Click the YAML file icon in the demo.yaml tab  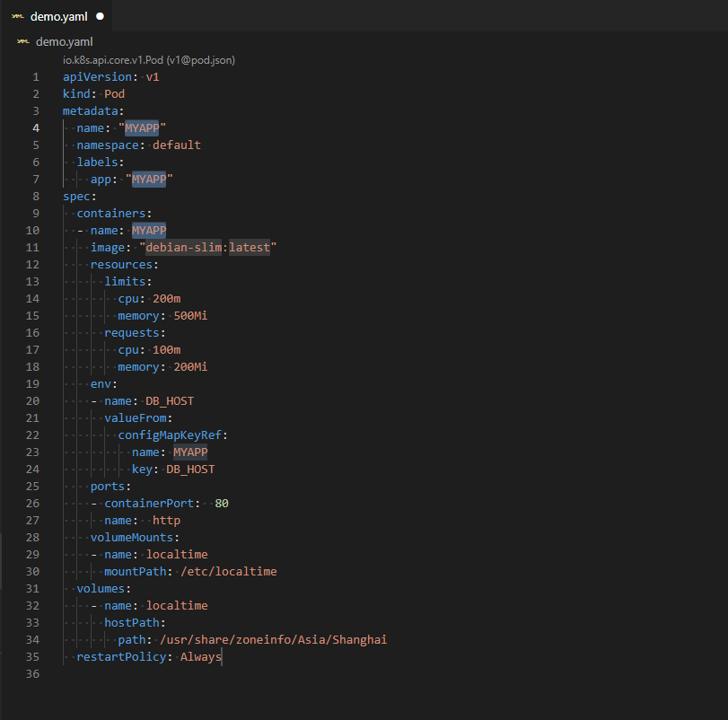tap(17, 16)
